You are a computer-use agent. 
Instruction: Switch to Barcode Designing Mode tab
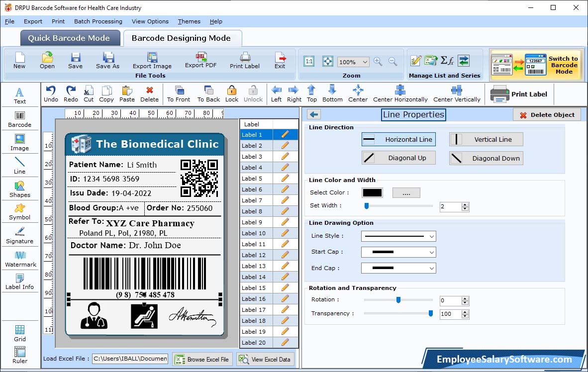(x=182, y=38)
